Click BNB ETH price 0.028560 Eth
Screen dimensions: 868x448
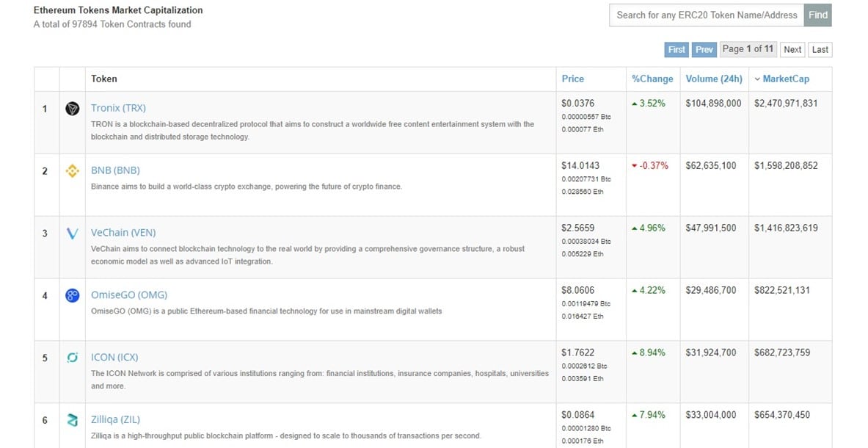tap(583, 192)
